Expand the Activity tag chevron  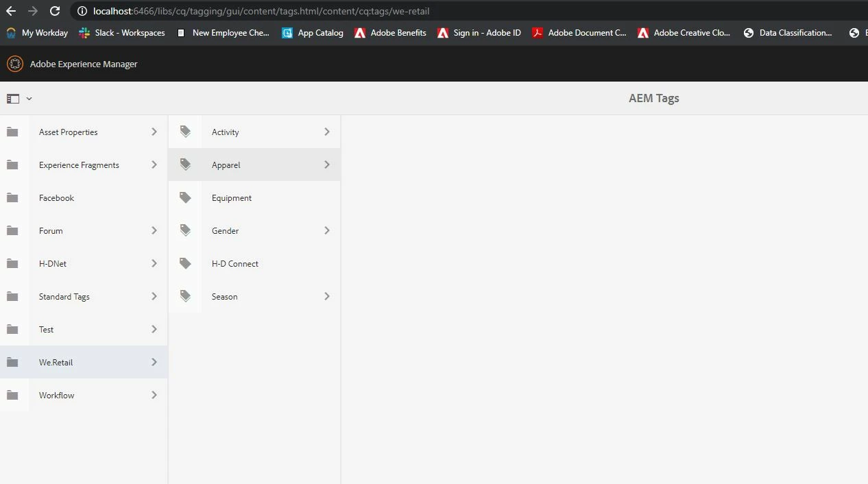pos(327,132)
